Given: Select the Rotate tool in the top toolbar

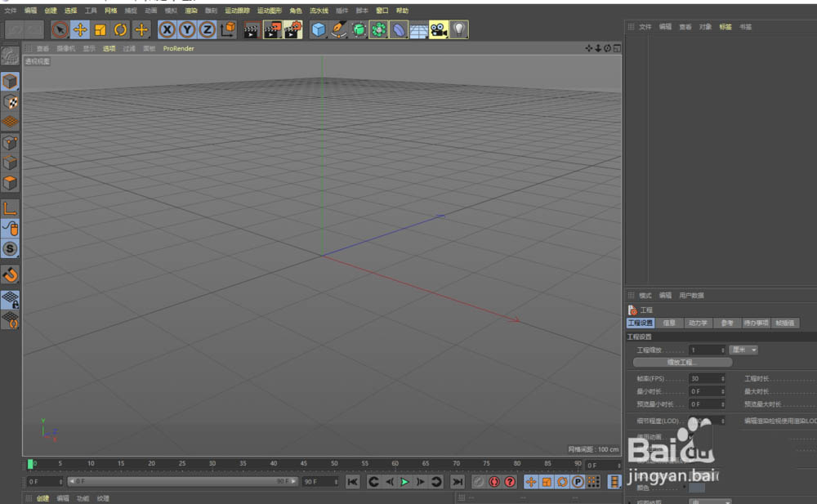Looking at the screenshot, I should pos(121,30).
